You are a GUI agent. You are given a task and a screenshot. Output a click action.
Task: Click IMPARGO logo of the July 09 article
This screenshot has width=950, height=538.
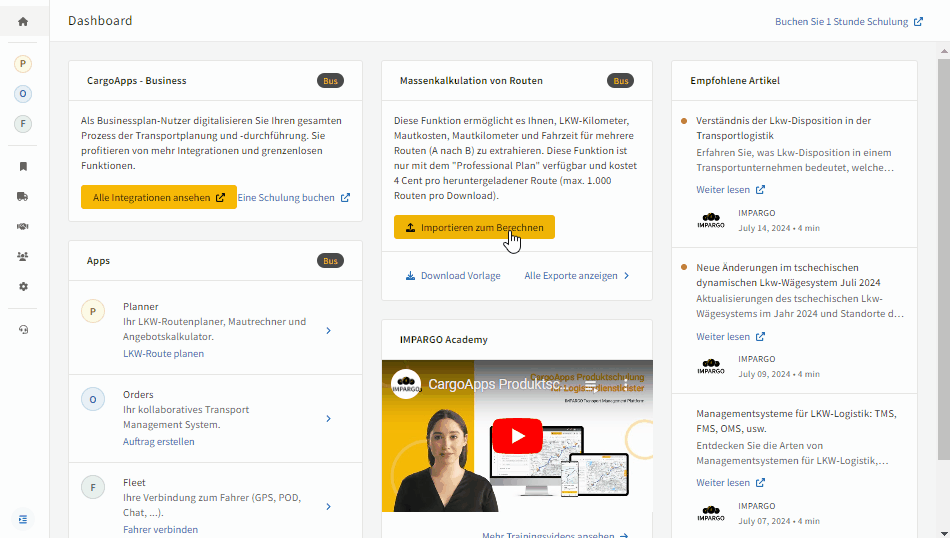tap(711, 367)
